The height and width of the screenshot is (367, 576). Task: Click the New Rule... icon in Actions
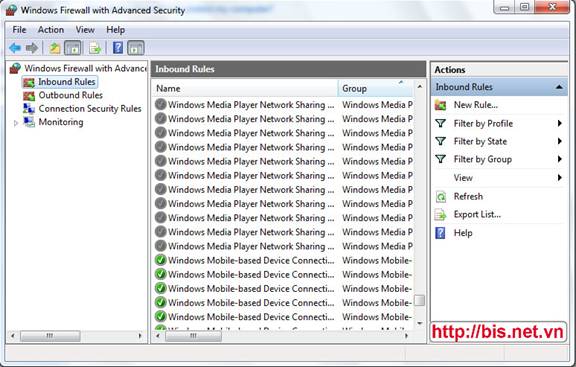[x=440, y=105]
